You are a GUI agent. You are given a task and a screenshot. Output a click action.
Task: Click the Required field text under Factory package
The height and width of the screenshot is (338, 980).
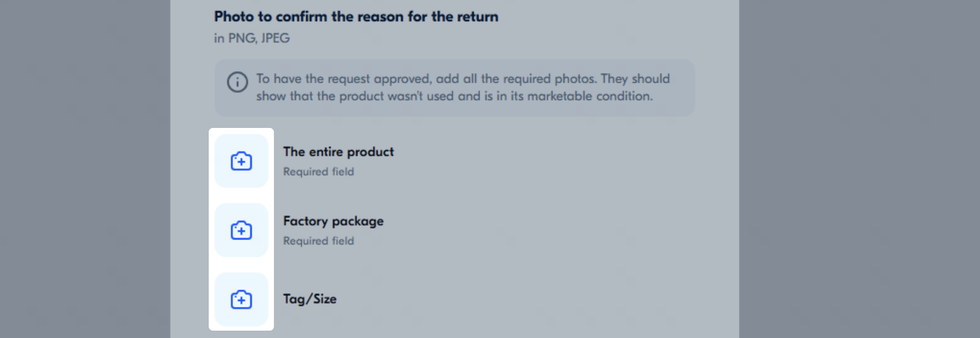pyautogui.click(x=318, y=241)
